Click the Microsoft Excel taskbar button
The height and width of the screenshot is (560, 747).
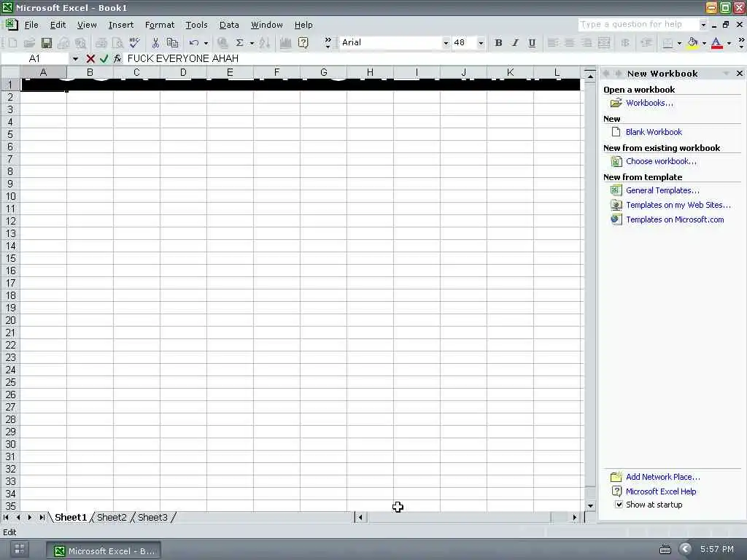[104, 551]
